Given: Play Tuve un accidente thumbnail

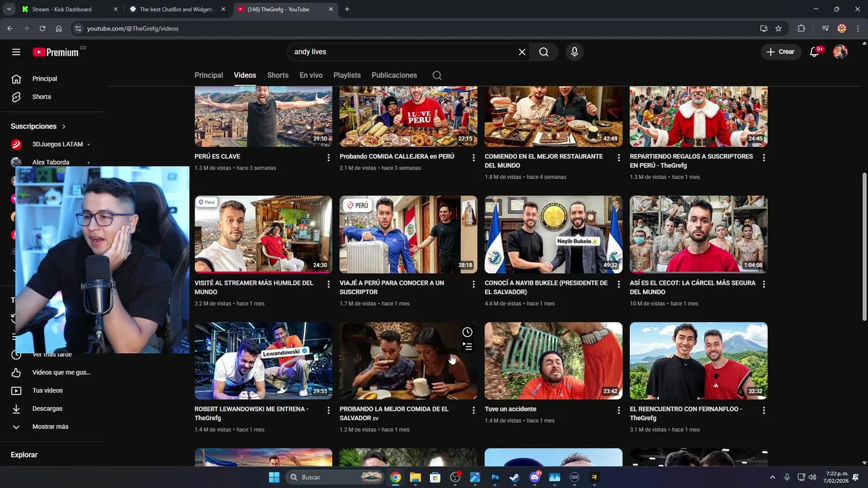Looking at the screenshot, I should coord(553,361).
